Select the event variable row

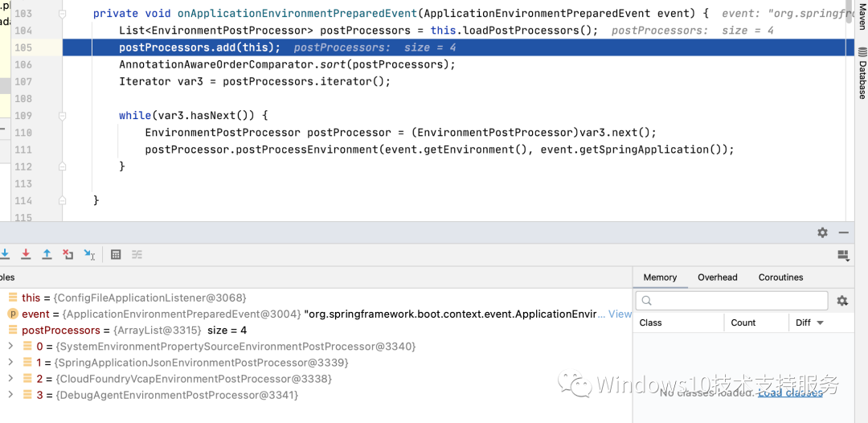click(316, 314)
